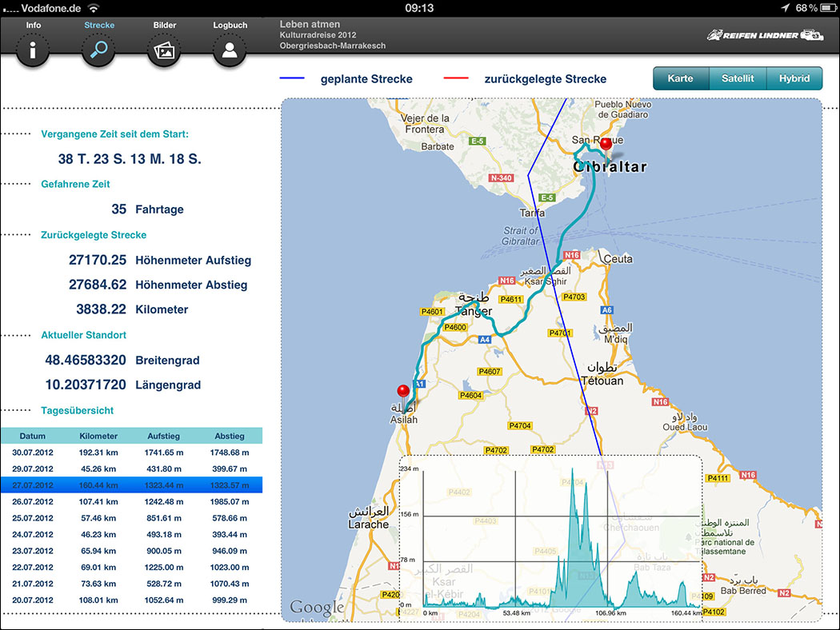Image resolution: width=840 pixels, height=630 pixels.
Task: Select the 23.07.2012 day row
Action: pos(131,551)
